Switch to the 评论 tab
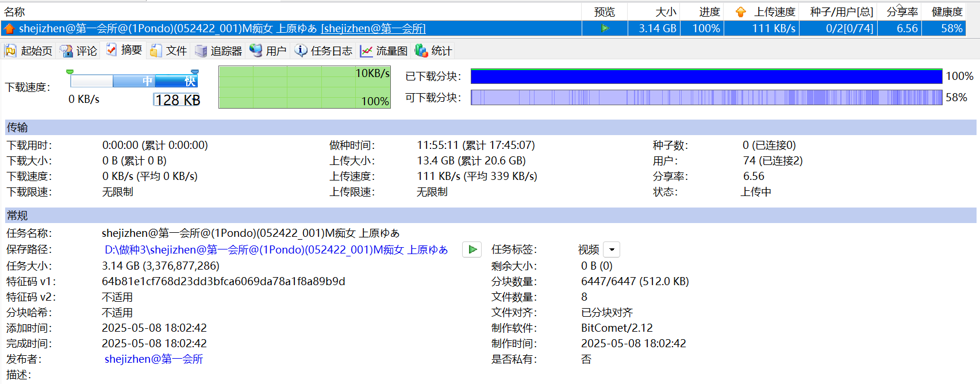This screenshot has width=980, height=384. (79, 51)
